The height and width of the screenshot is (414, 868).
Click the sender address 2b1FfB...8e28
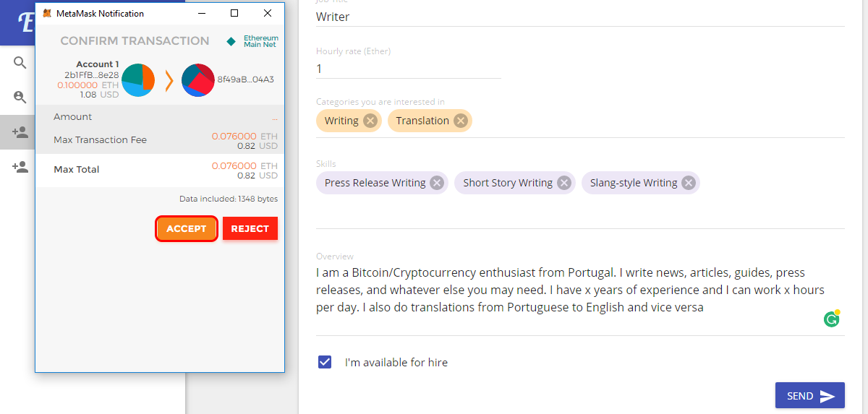(x=91, y=74)
